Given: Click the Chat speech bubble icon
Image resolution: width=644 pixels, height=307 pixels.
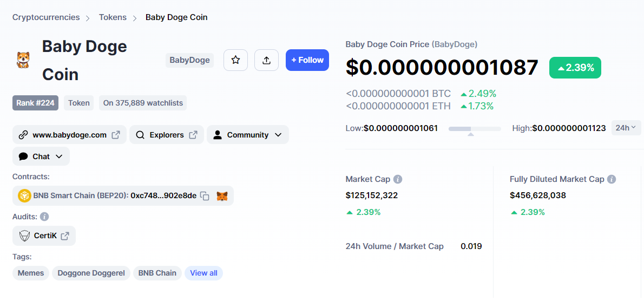Looking at the screenshot, I should [23, 156].
